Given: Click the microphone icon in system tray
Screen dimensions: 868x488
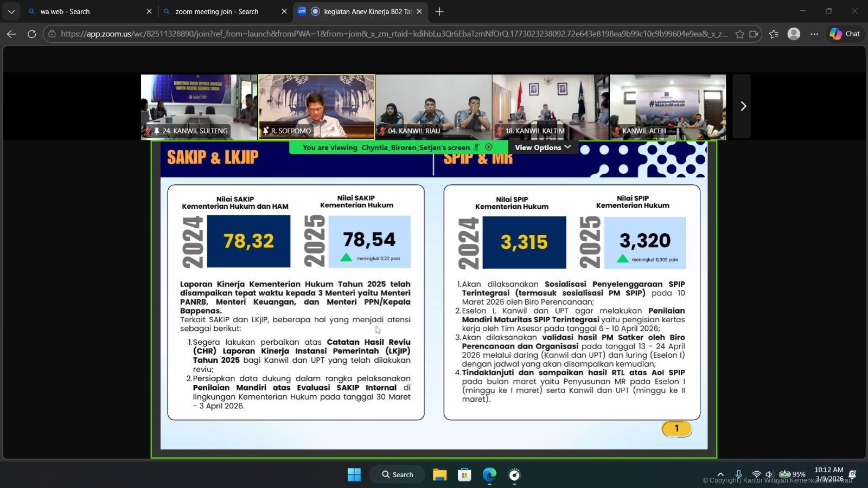Looking at the screenshot, I should (x=738, y=474).
